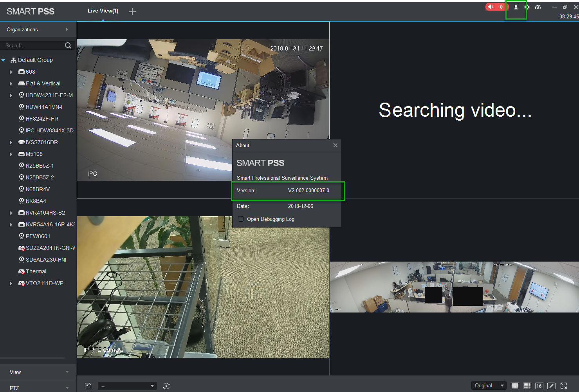Enter full screen mode
The width and height of the screenshot is (579, 392).
(564, 386)
